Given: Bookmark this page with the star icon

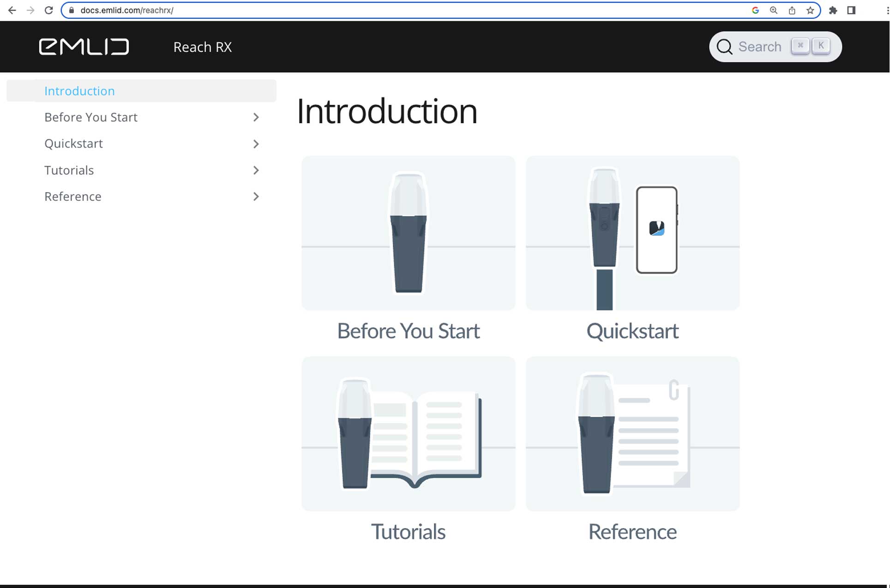Looking at the screenshot, I should (x=810, y=10).
